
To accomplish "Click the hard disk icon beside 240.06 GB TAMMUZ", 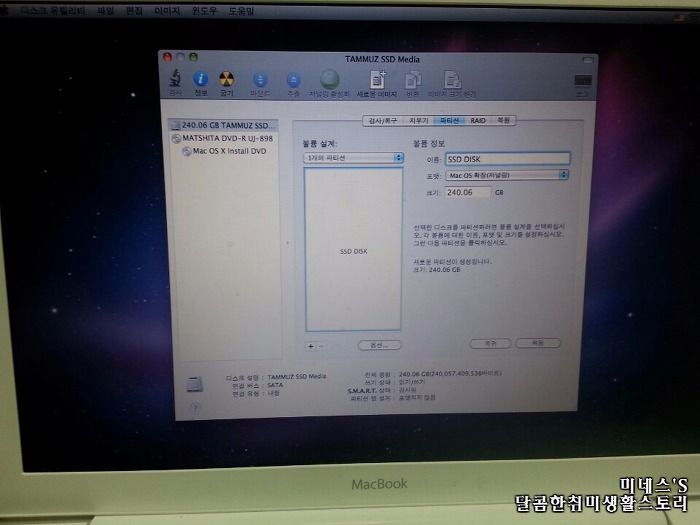I will (175, 126).
